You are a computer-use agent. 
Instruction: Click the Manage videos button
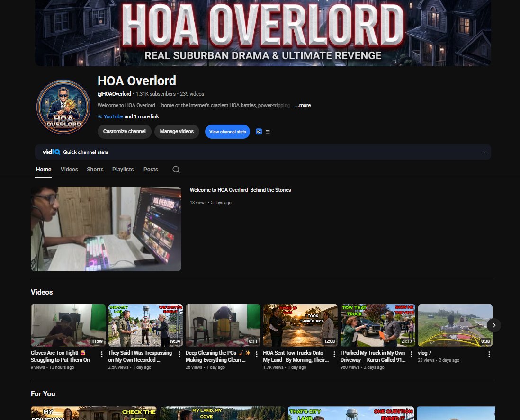(x=177, y=131)
